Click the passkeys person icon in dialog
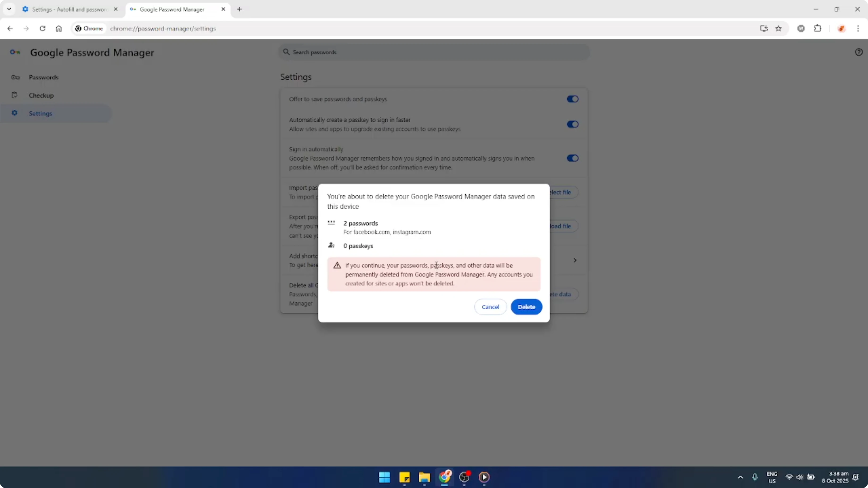868x488 pixels. point(331,245)
